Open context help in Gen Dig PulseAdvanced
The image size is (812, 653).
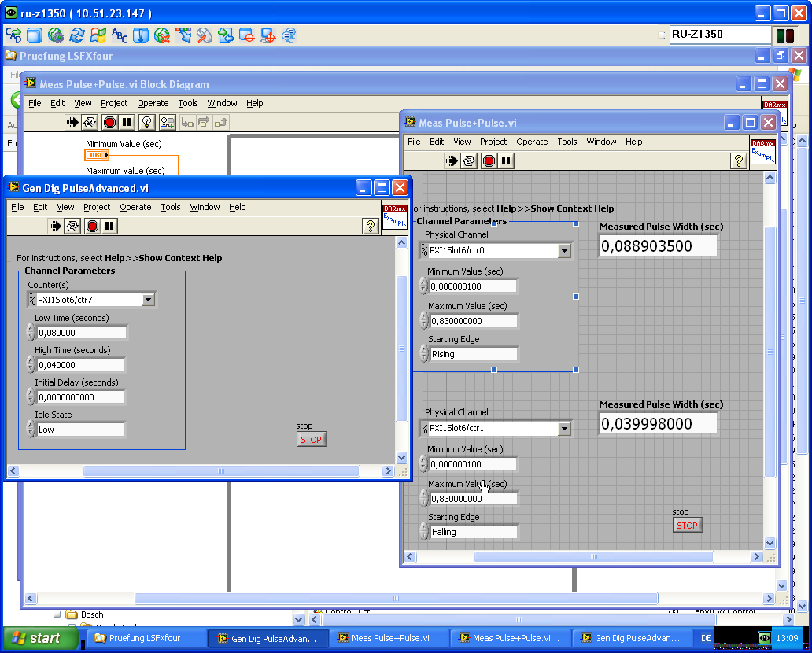point(371,226)
